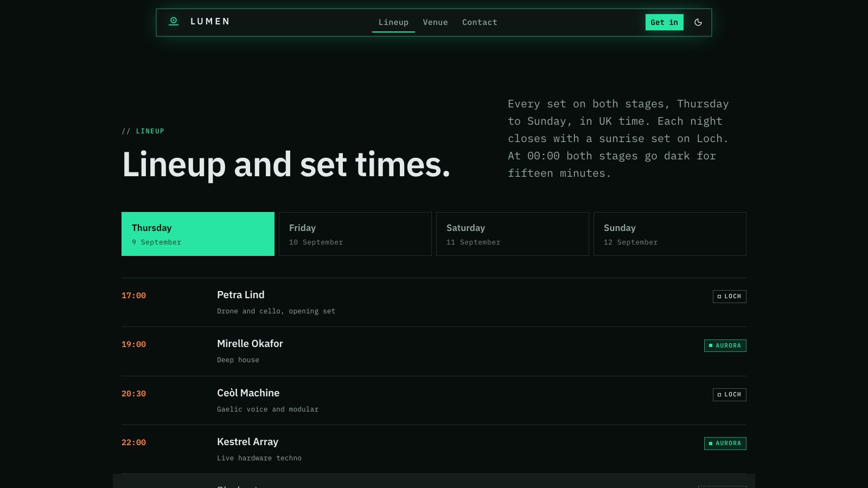868x488 pixels.
Task: Select the Ceòl Machine set name
Action: coord(248,393)
